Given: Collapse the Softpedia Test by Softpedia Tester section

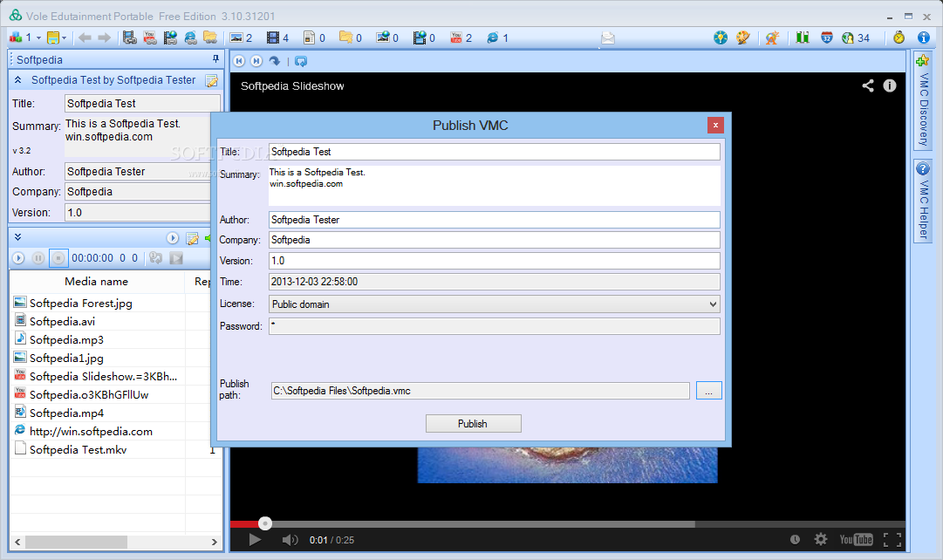Looking at the screenshot, I should [x=18, y=80].
